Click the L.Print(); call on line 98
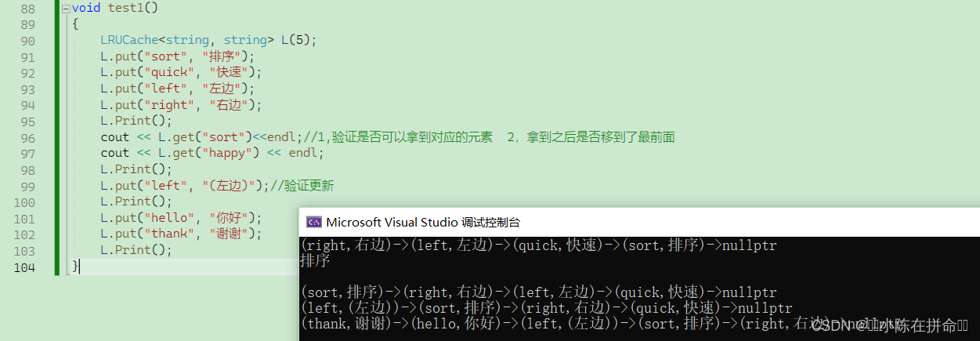Image resolution: width=980 pixels, height=341 pixels. click(136, 169)
